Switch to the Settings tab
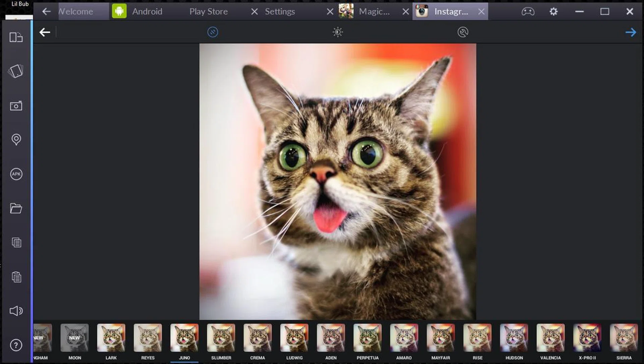The image size is (644, 364). pyautogui.click(x=280, y=11)
